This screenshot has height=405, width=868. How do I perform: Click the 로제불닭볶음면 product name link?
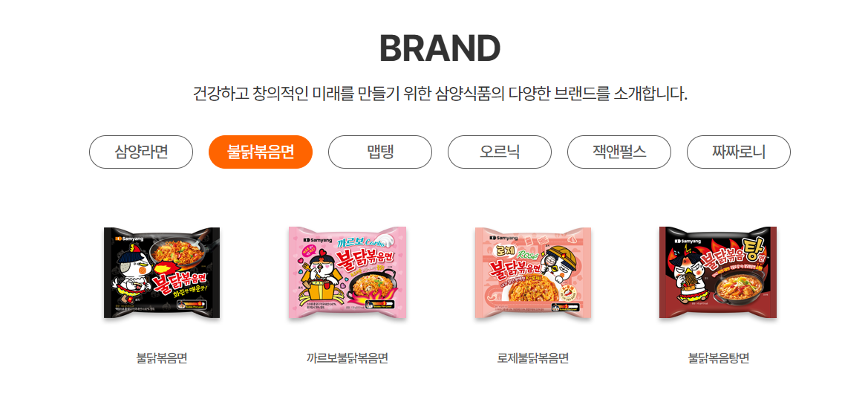coord(533,358)
